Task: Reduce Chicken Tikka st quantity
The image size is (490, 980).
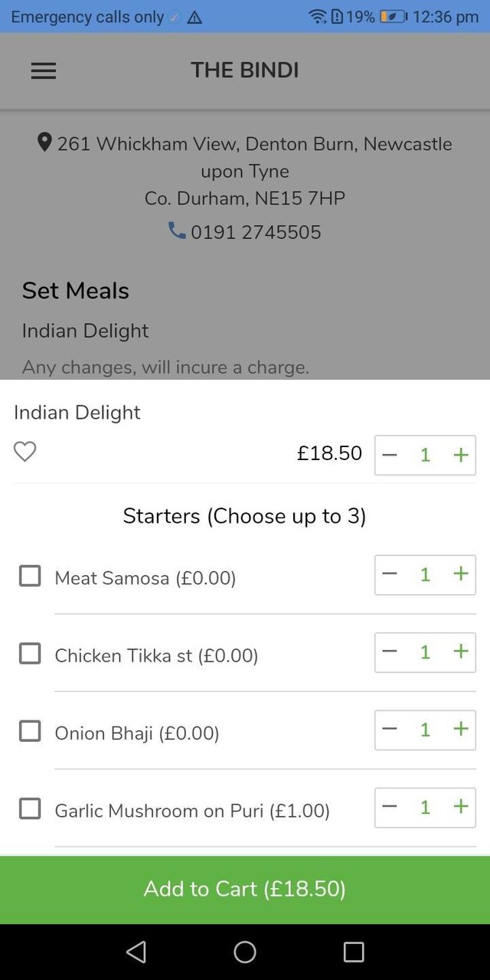Action: click(x=390, y=652)
